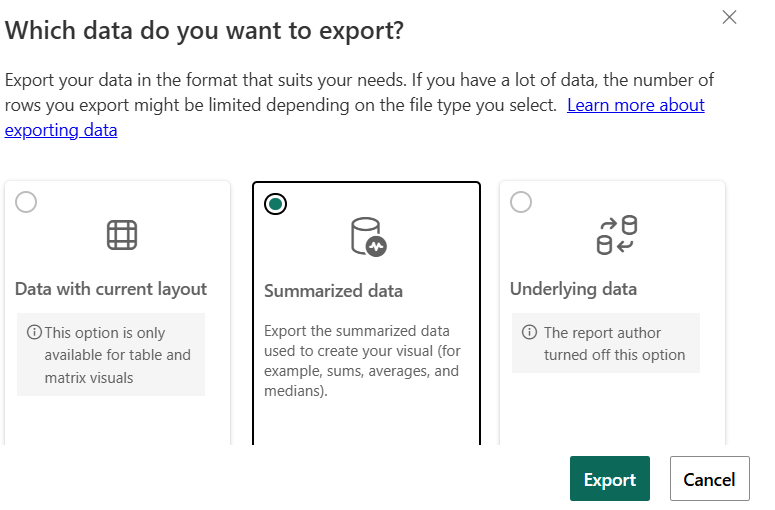Open the 'exporting data' link text

[x=61, y=130]
